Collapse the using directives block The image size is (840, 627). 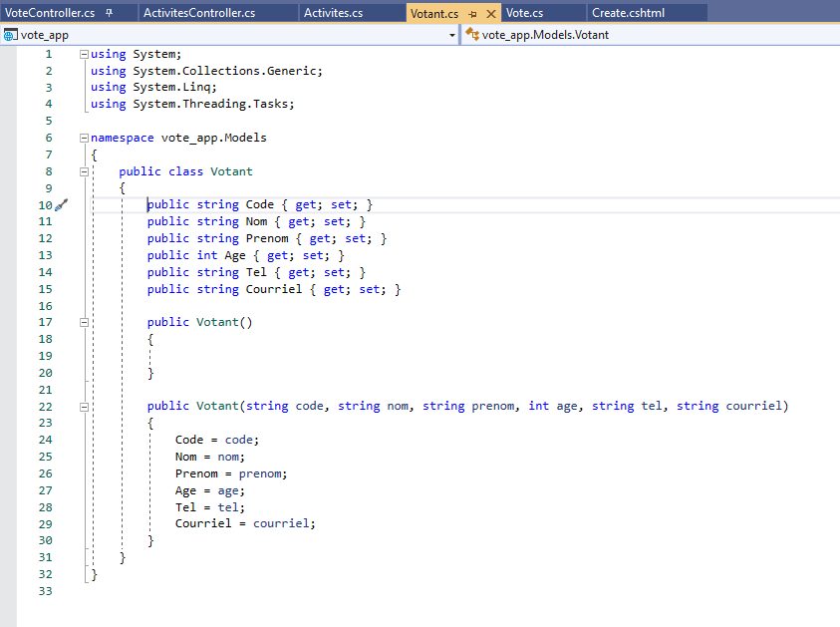(x=84, y=54)
